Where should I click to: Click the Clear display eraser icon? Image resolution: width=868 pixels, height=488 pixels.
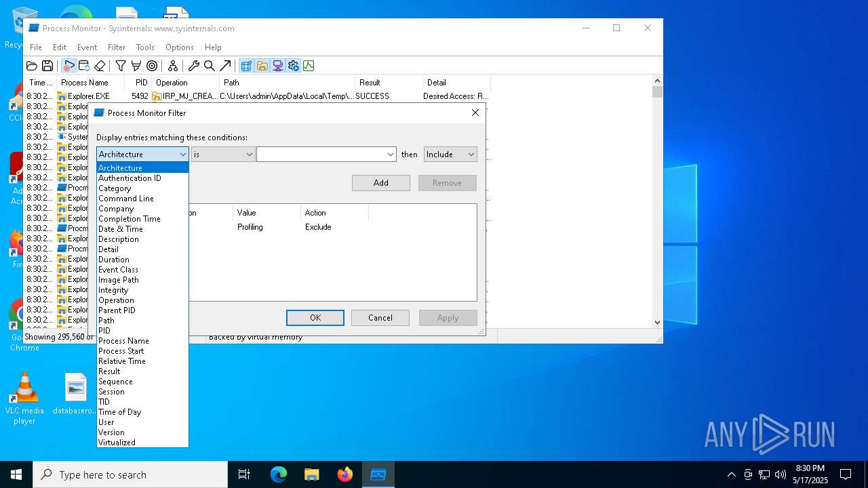click(100, 66)
